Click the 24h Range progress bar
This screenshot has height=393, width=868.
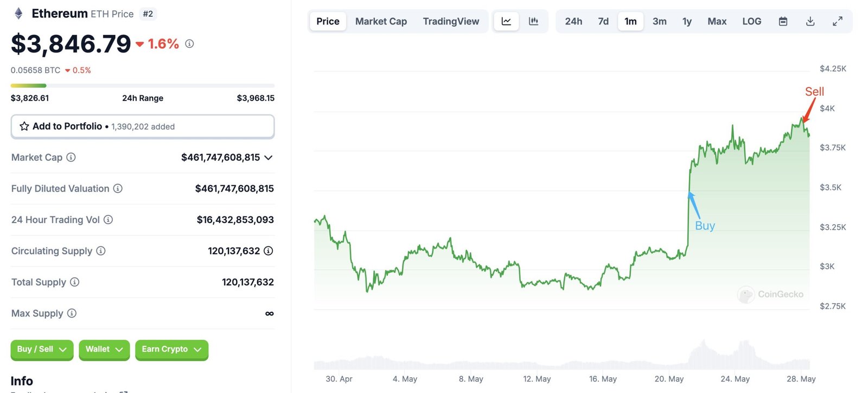click(143, 86)
